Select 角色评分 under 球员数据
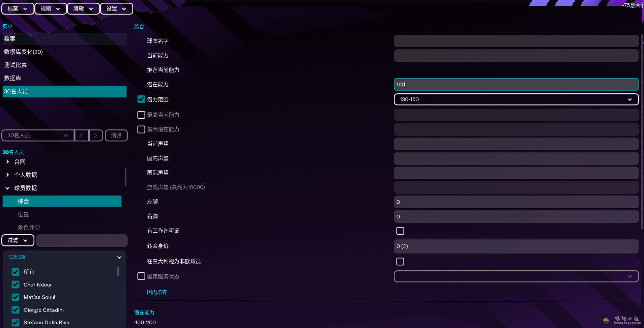The image size is (644, 328). pyautogui.click(x=62, y=228)
